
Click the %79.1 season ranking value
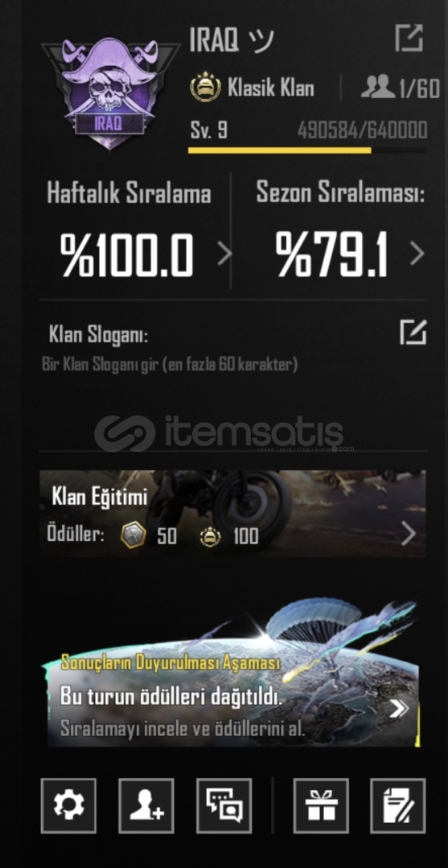tap(331, 255)
